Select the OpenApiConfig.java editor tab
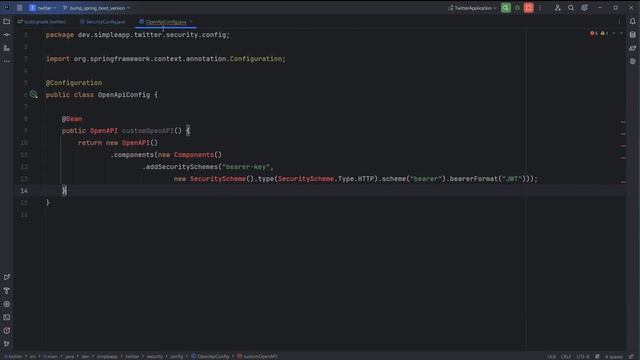 [x=165, y=22]
